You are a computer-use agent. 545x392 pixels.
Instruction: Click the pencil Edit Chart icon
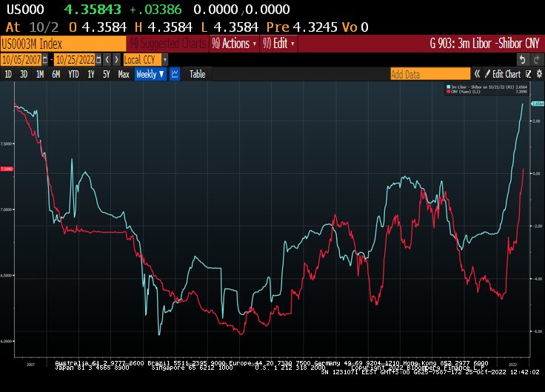[x=487, y=74]
